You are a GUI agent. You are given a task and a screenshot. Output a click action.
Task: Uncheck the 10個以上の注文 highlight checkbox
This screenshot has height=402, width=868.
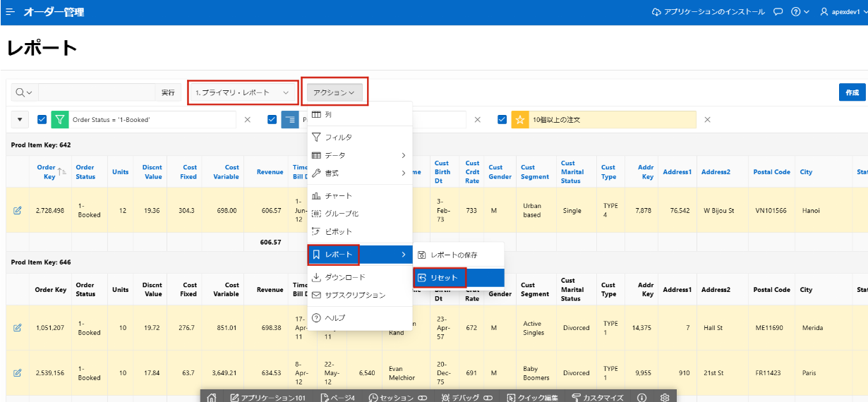coord(502,119)
